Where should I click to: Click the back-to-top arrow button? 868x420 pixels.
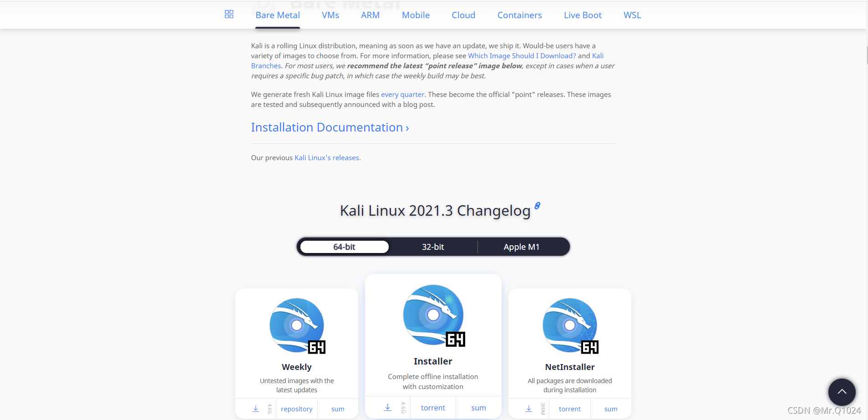point(842,392)
